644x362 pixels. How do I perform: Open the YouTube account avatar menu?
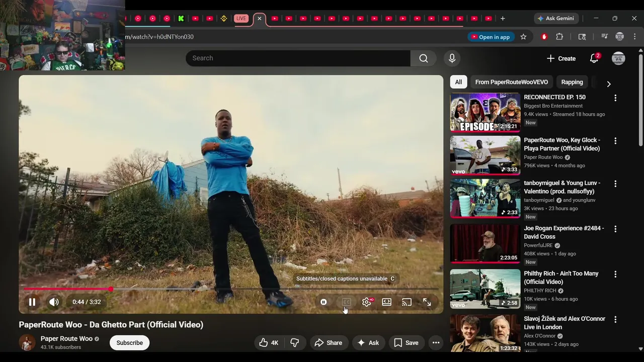point(618,58)
